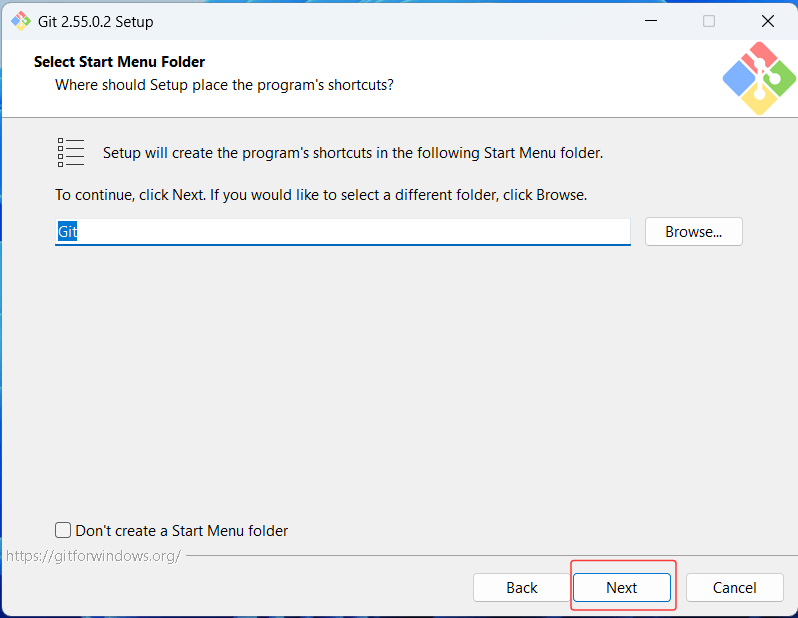Go back to the previous setup page
The width and height of the screenshot is (798, 618).
[521, 587]
